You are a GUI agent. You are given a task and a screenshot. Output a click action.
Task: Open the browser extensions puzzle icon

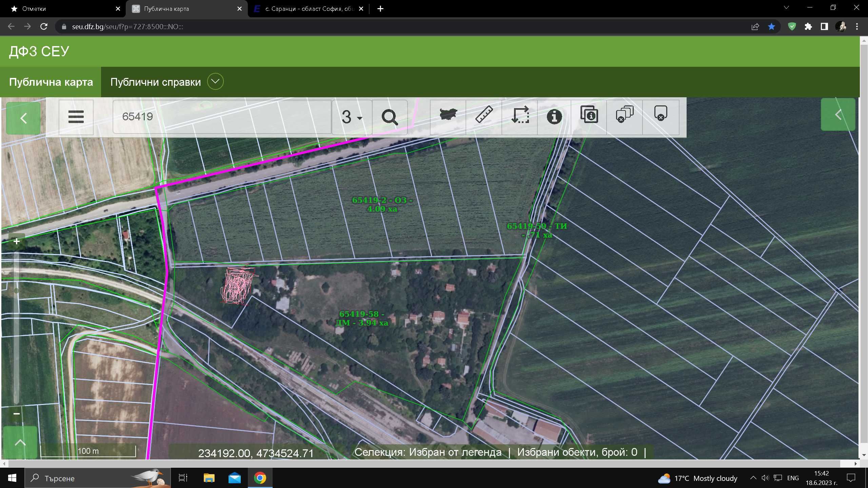pyautogui.click(x=808, y=26)
